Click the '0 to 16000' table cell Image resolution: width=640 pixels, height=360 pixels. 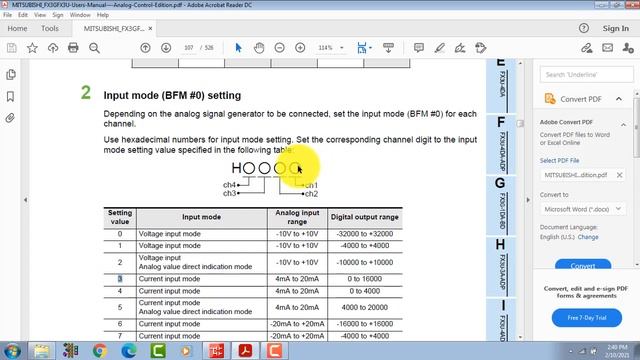tap(365, 279)
